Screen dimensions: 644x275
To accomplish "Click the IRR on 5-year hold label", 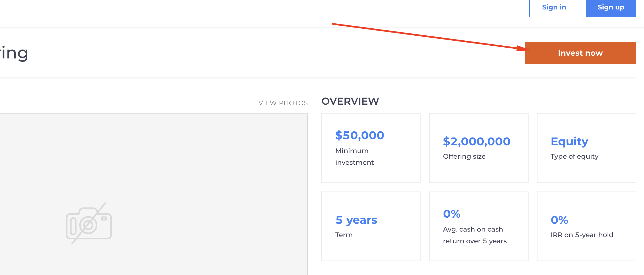I will point(582,235).
